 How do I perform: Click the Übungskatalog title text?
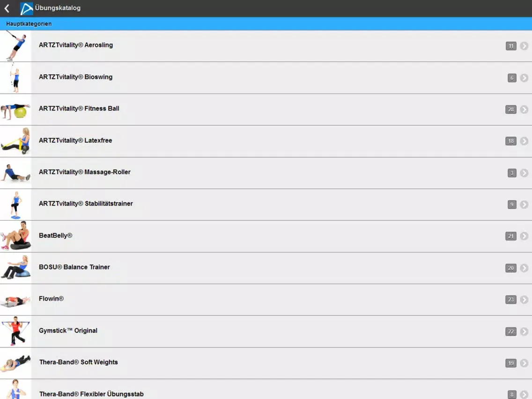point(58,8)
